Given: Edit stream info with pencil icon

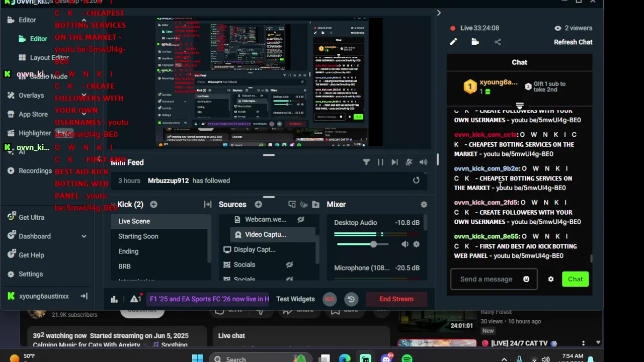Looking at the screenshot, I should point(453,42).
